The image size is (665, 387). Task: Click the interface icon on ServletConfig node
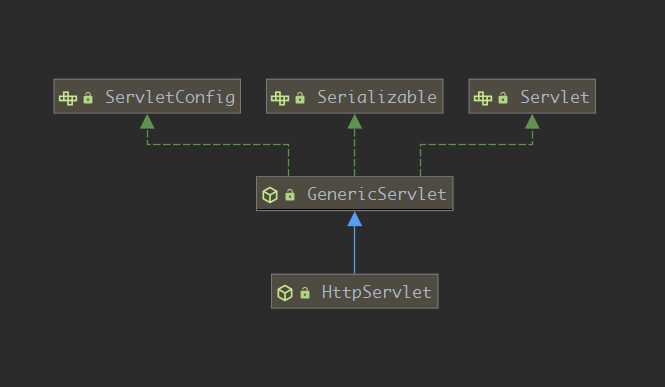(x=68, y=98)
